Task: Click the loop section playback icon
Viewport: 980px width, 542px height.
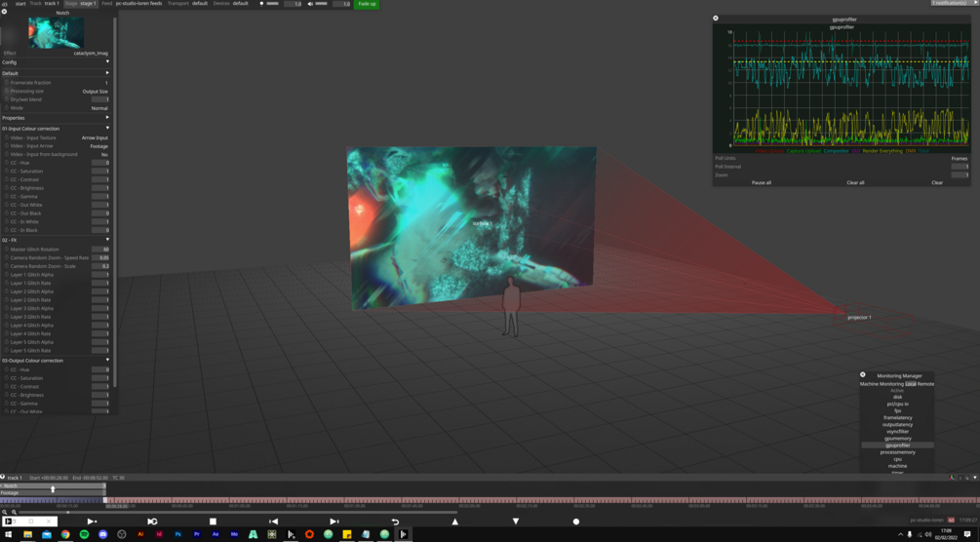Action: [152, 522]
